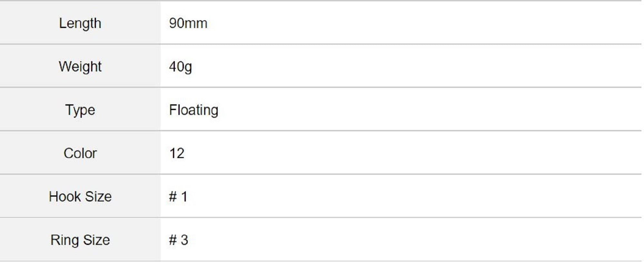
Task: Select the Floating type value
Action: point(194,110)
